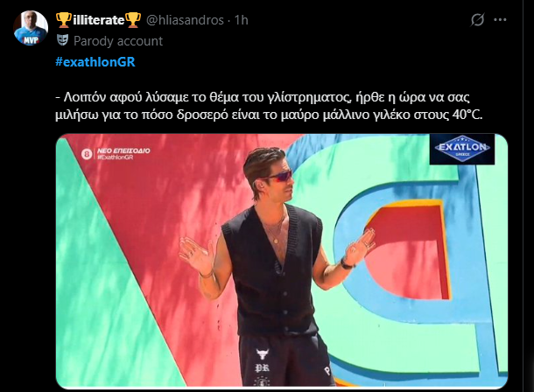Click the 40°C text ending the tweet
This screenshot has width=534, height=392.
tap(467, 115)
